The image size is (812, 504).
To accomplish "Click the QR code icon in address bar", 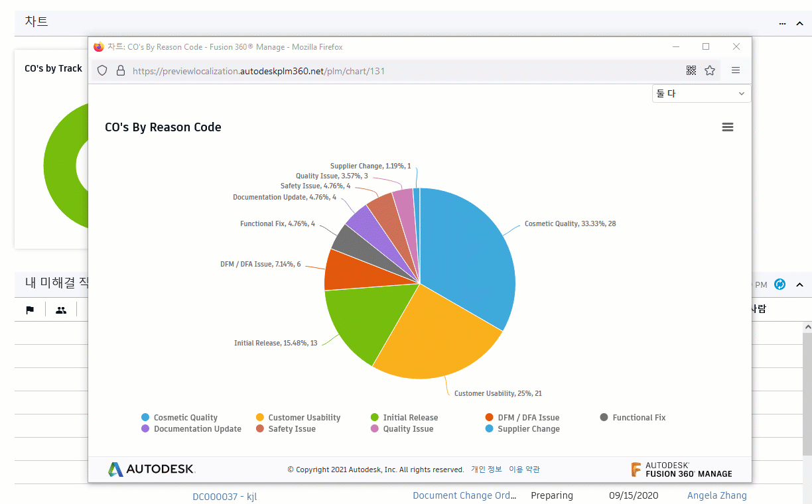I will (691, 70).
